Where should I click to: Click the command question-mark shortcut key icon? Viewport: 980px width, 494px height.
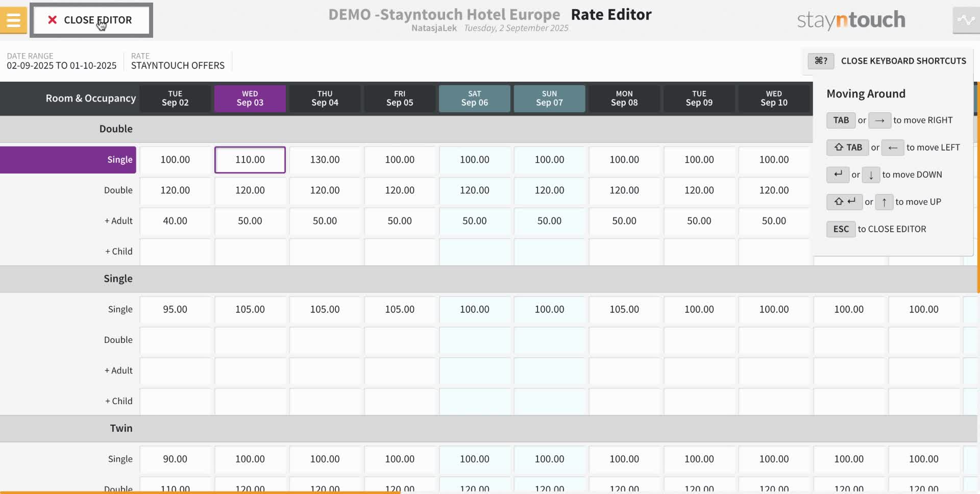[821, 61]
